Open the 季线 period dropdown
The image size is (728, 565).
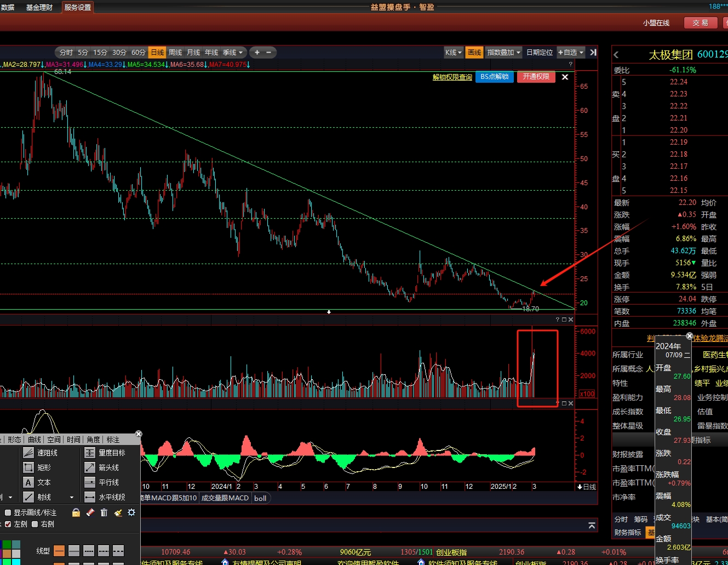click(x=232, y=53)
